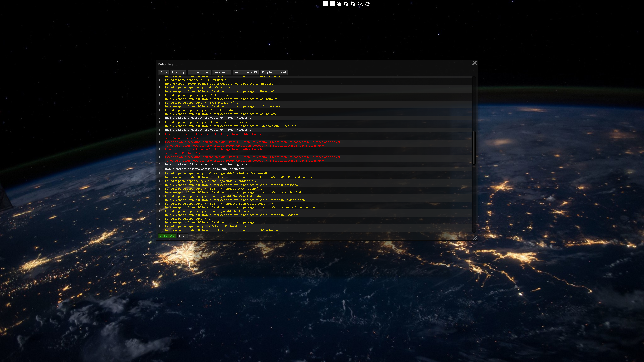Viewport: 644px width, 362px height.
Task: Open debug actions icon beside the stacked pages icon
Action: tap(346, 4)
